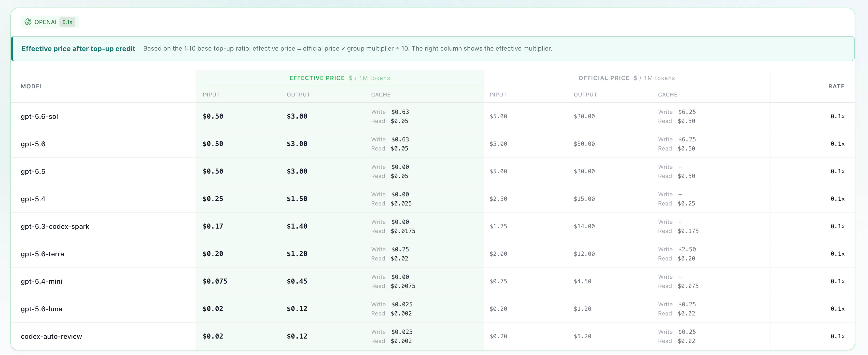
Task: Select the gpt-5.4 model name
Action: point(33,199)
